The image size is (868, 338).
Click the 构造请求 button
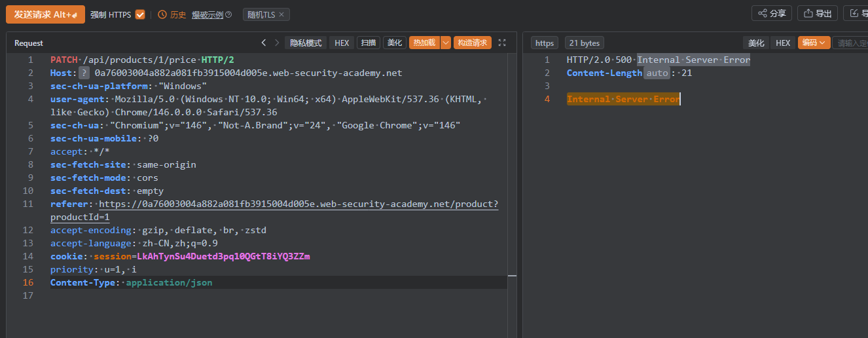(473, 43)
